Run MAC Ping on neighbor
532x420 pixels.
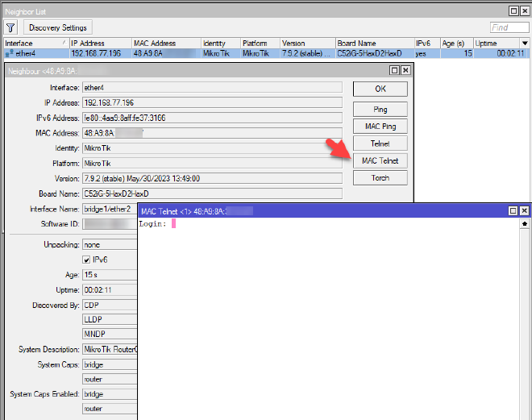(x=380, y=127)
